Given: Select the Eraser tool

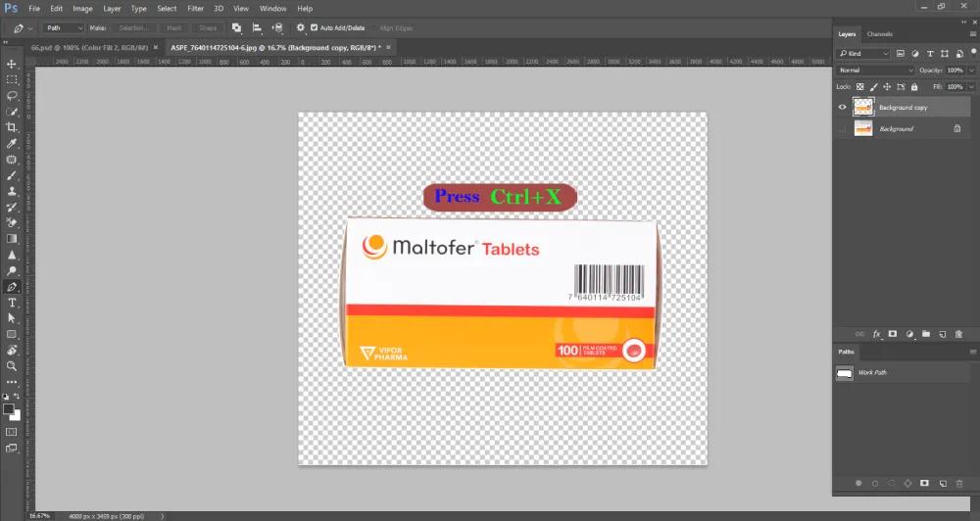Looking at the screenshot, I should pos(11,223).
